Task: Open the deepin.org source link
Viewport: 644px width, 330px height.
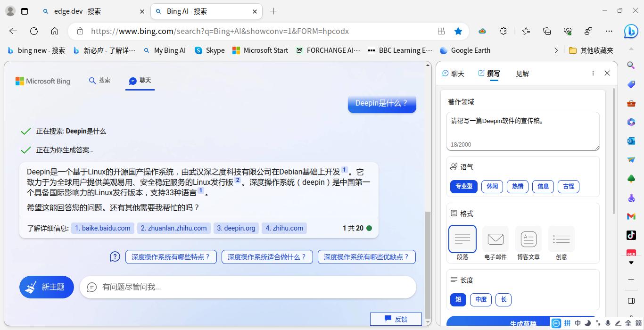Action: tap(236, 228)
